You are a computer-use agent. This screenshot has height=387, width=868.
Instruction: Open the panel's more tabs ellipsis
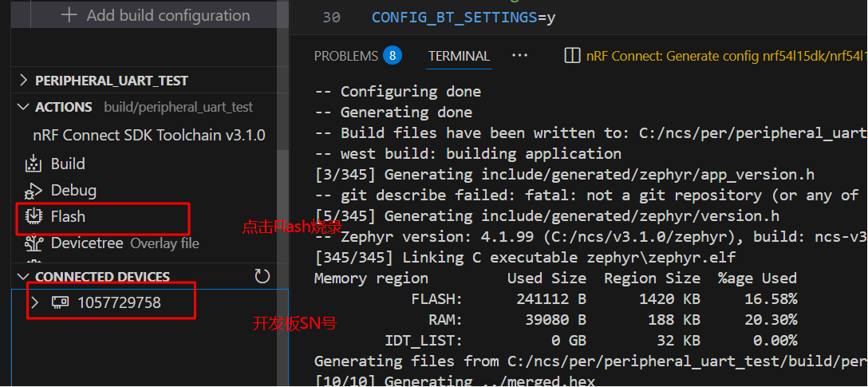tap(519, 56)
